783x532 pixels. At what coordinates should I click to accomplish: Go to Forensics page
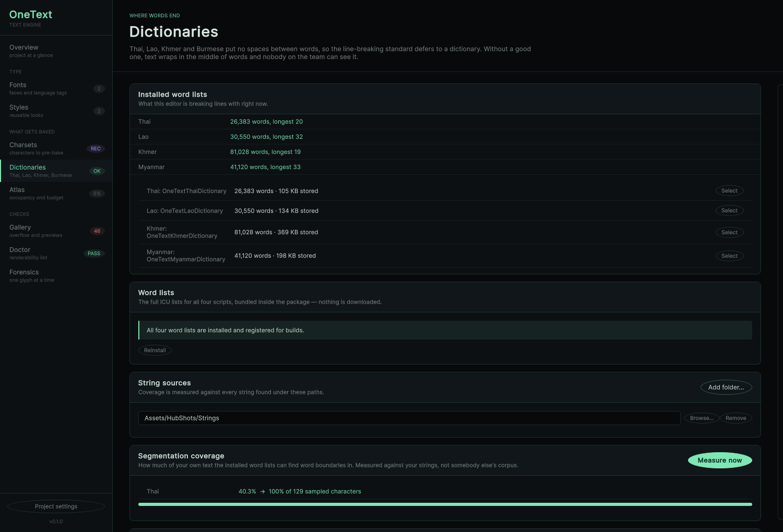[56, 275]
